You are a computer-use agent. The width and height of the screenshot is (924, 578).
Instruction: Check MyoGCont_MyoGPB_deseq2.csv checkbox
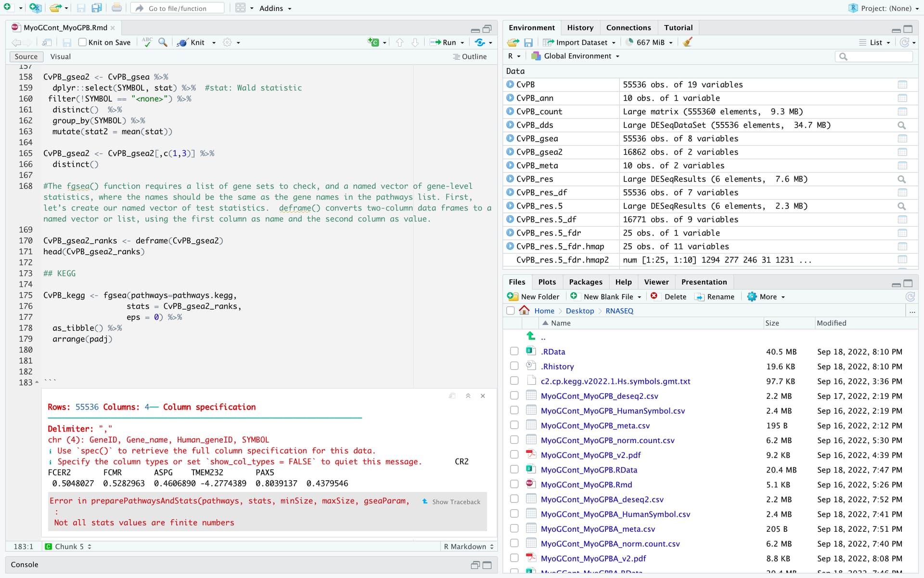(x=514, y=395)
